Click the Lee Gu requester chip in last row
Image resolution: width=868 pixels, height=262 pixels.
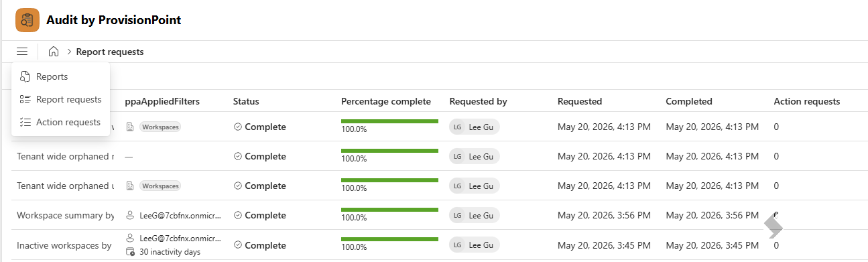[x=475, y=245]
